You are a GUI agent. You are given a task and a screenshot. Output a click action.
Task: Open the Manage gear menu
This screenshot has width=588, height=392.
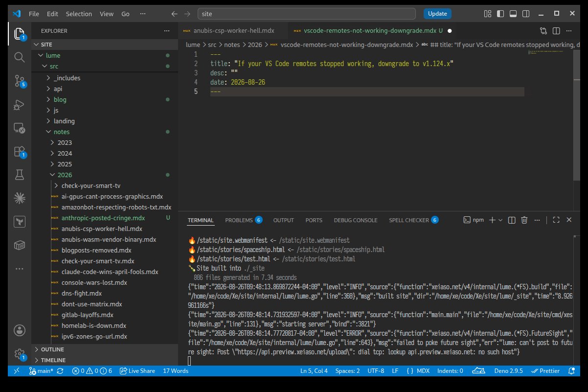[19, 353]
